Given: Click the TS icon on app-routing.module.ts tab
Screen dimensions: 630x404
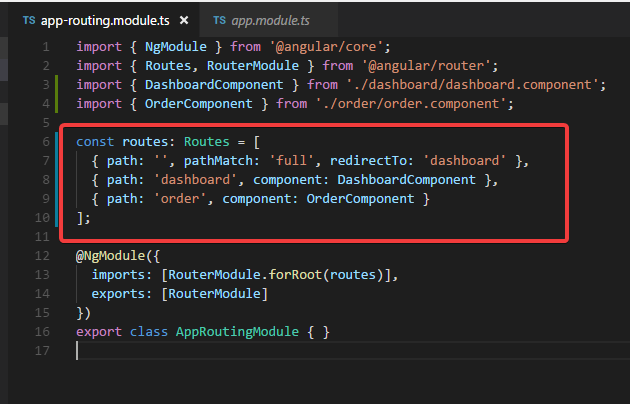Looking at the screenshot, I should pyautogui.click(x=29, y=20).
